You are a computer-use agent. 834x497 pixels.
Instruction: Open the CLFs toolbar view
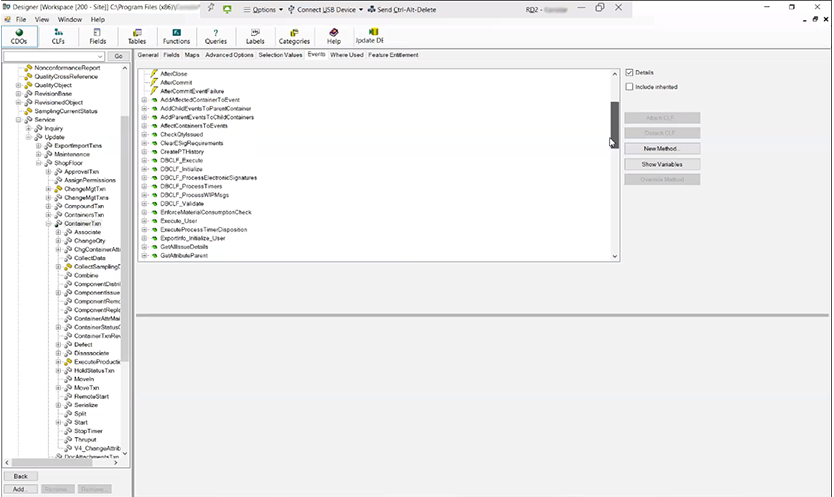pyautogui.click(x=59, y=36)
